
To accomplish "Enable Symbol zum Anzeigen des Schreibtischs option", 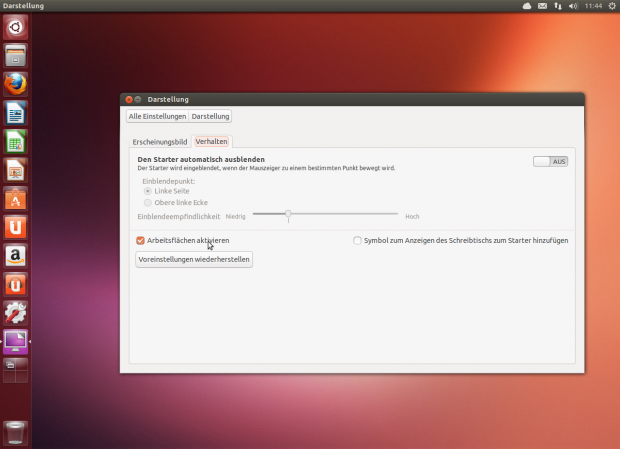I will pyautogui.click(x=358, y=241).
